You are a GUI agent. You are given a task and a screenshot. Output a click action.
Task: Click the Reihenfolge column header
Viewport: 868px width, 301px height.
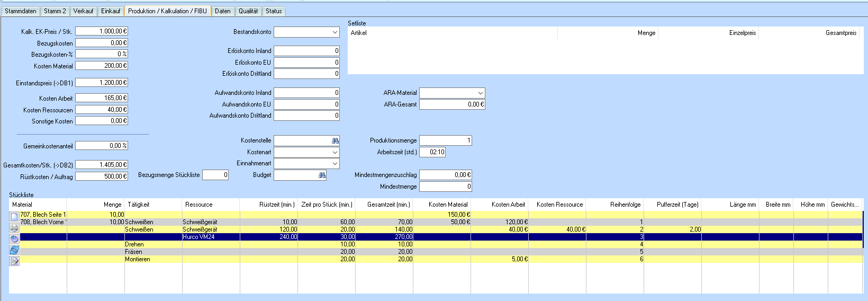(625, 205)
